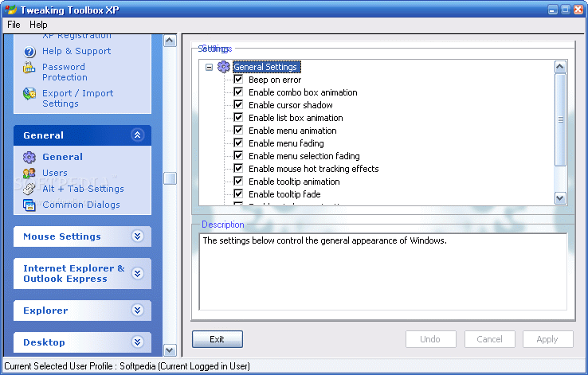Click inside the Description text box
The width and height of the screenshot is (588, 375).
(383, 272)
